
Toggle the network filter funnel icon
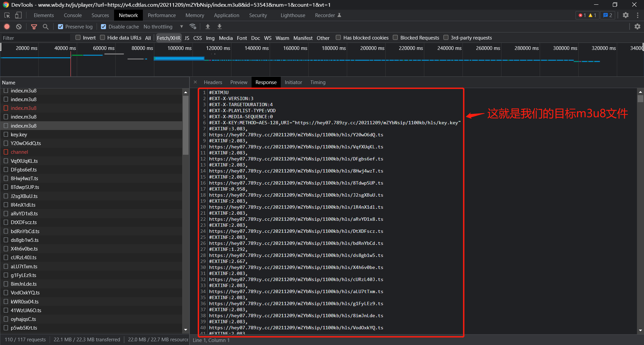34,26
